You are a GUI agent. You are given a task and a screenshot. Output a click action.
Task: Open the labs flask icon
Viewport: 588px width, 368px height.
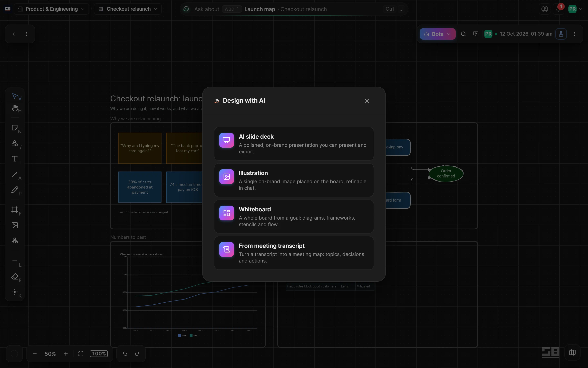[x=561, y=34]
